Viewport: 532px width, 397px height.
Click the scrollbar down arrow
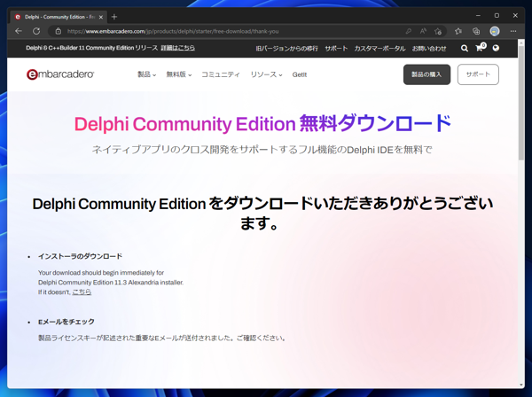click(521, 385)
